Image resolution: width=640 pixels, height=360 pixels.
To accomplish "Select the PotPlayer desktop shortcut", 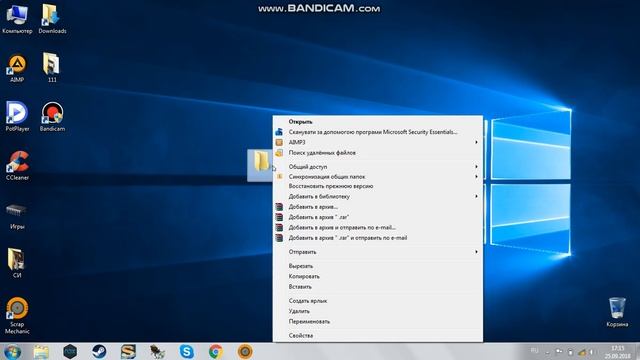I will (x=17, y=116).
